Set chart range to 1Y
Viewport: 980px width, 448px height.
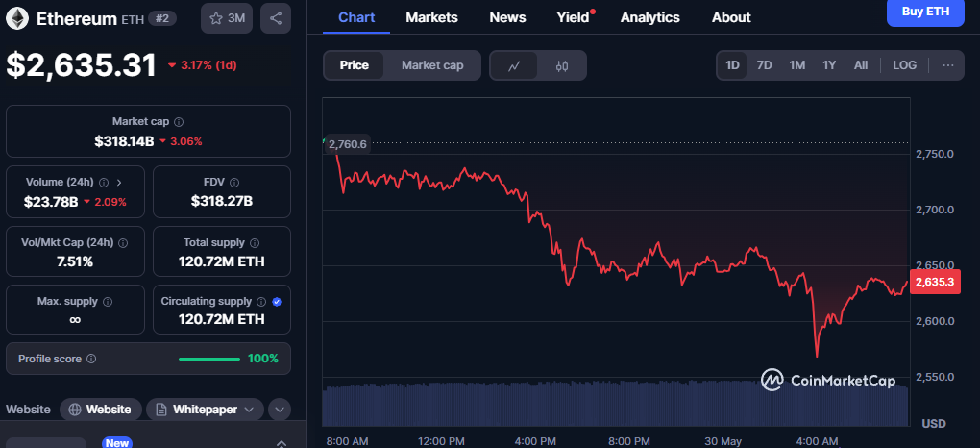pos(829,65)
